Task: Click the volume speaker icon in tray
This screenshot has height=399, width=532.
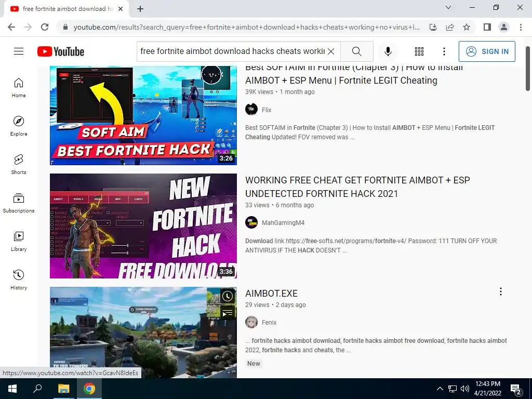Action: pos(465,389)
